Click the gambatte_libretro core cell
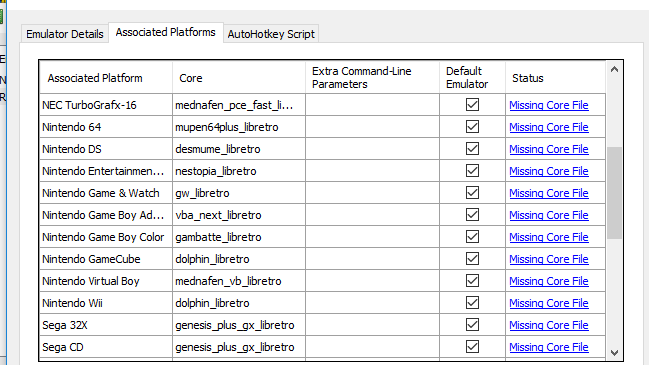The width and height of the screenshot is (649, 365). pos(239,237)
